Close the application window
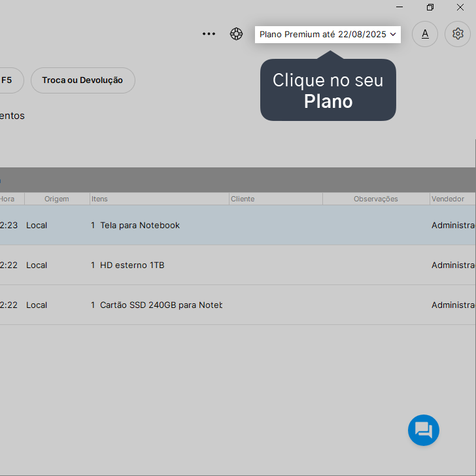 pos(460,7)
